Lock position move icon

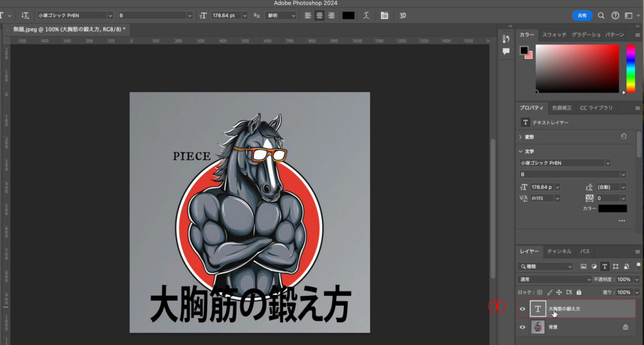click(x=559, y=292)
